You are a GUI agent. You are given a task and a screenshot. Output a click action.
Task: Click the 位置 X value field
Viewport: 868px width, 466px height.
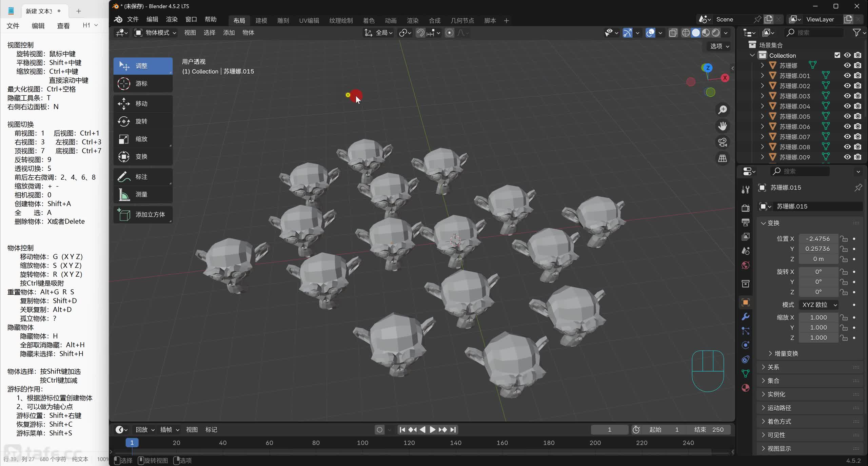[x=817, y=239]
